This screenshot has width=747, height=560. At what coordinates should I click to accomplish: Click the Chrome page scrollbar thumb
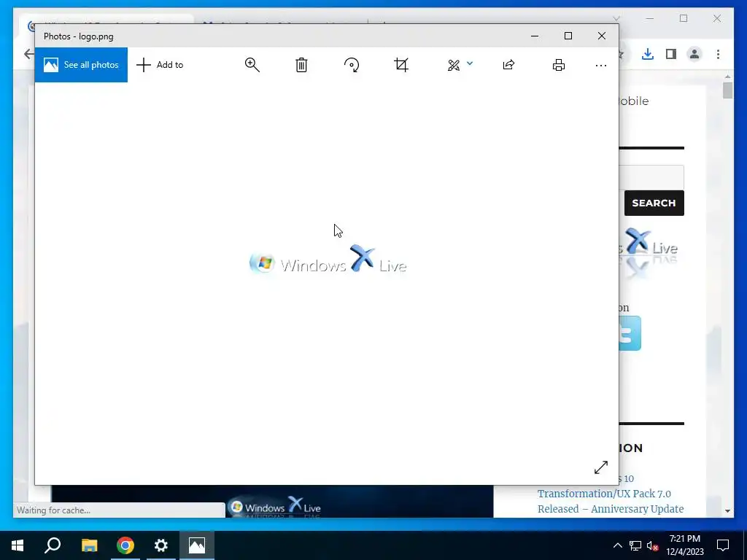(727, 90)
